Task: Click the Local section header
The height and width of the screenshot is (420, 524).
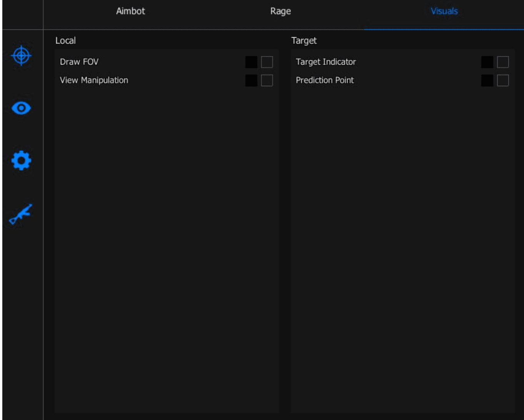Action: 65,41
